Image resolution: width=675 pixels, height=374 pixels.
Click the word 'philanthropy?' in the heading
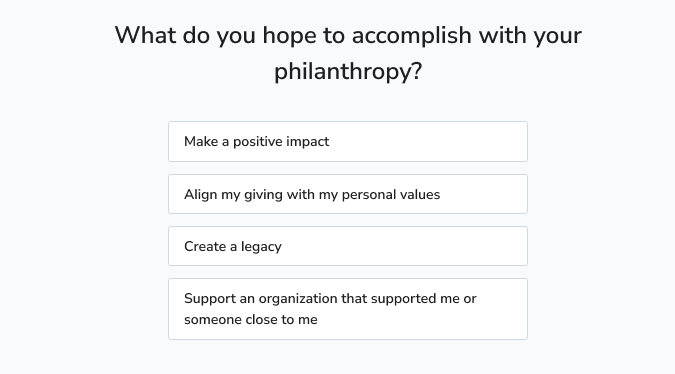tap(348, 71)
